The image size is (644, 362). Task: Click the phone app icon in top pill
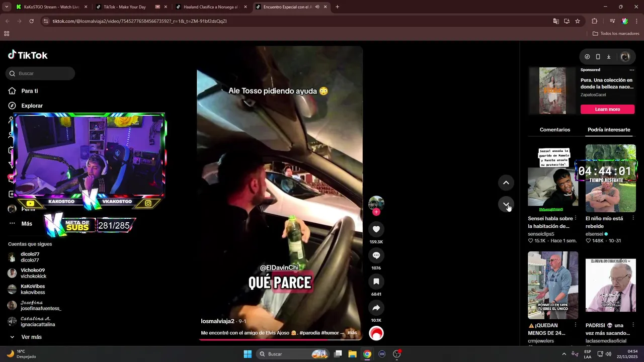[x=598, y=57]
